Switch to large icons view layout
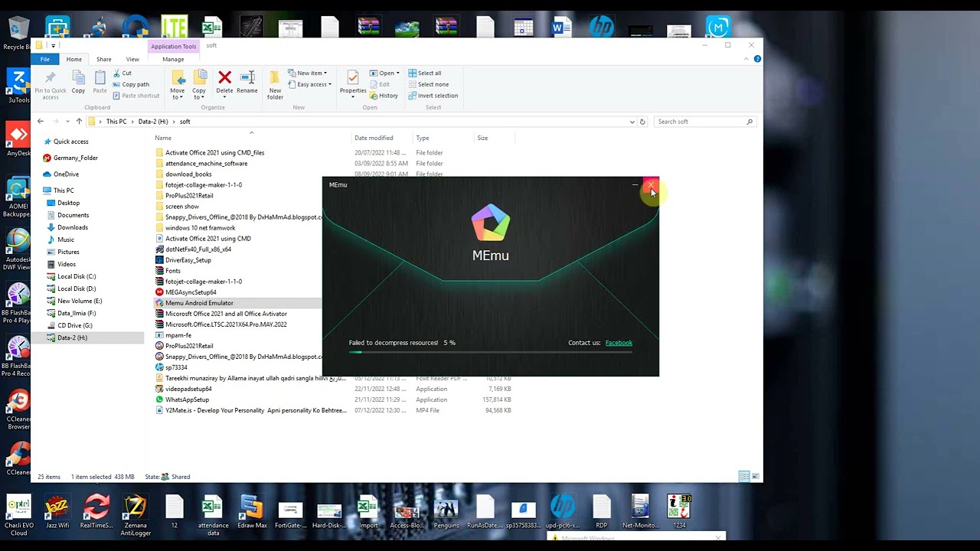980x551 pixels. tap(755, 477)
